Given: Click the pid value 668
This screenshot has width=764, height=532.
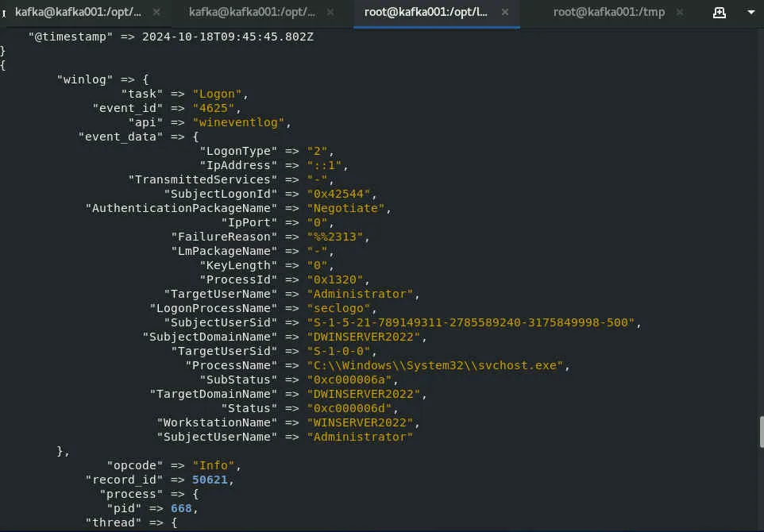Looking at the screenshot, I should pyautogui.click(x=181, y=509).
